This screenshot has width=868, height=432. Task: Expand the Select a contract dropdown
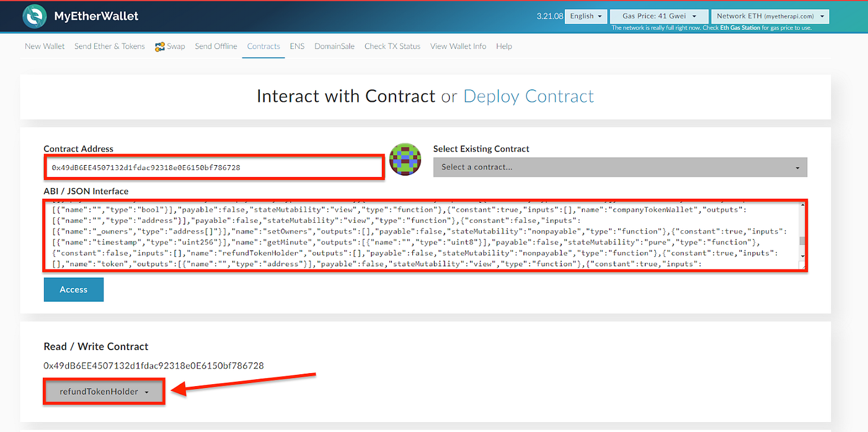tap(620, 167)
